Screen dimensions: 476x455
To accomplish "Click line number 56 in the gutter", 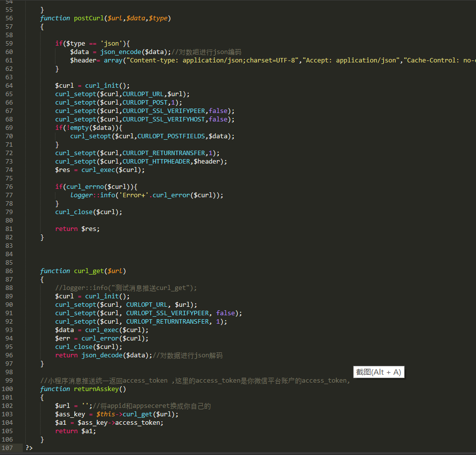I will coord(9,18).
